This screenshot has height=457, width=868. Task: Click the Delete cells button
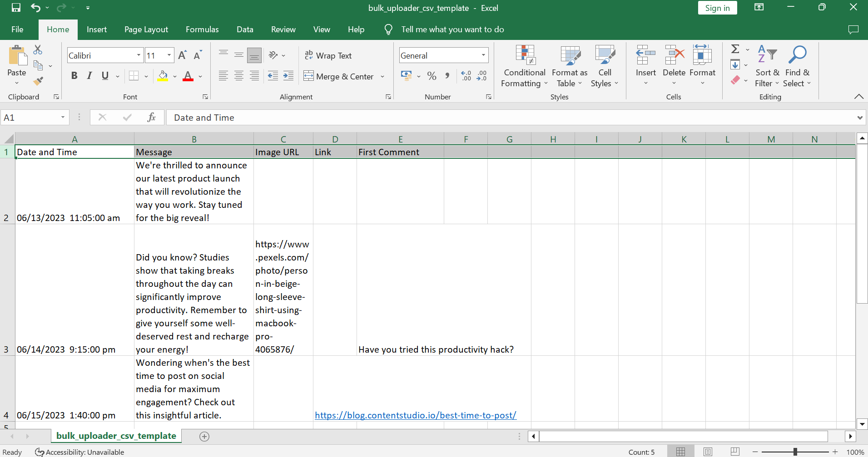[674, 66]
